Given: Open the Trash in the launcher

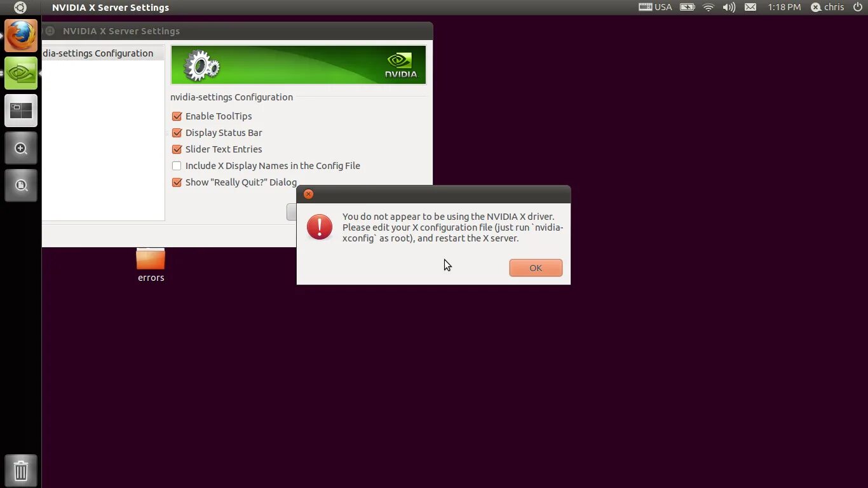Looking at the screenshot, I should pos(21,471).
